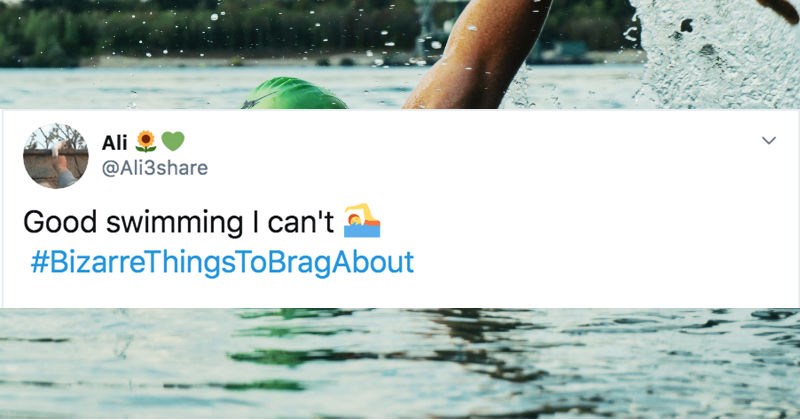The height and width of the screenshot is (420, 800).
Task: Expand the tweet options chevron
Action: [768, 143]
